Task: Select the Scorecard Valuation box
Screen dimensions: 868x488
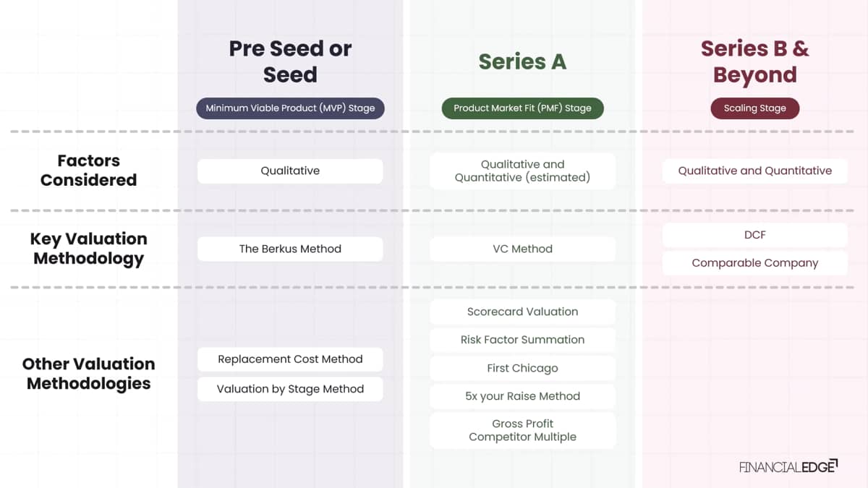Action: tap(522, 312)
